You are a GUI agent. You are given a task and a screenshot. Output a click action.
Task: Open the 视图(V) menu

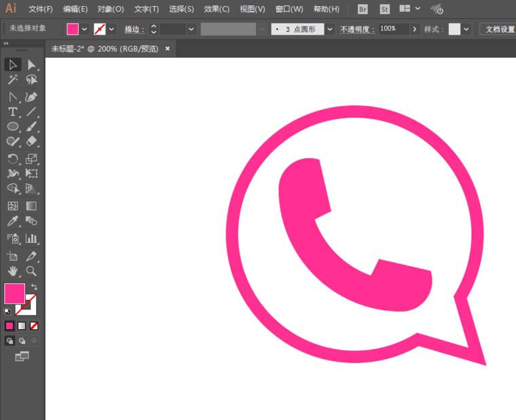coord(252,9)
